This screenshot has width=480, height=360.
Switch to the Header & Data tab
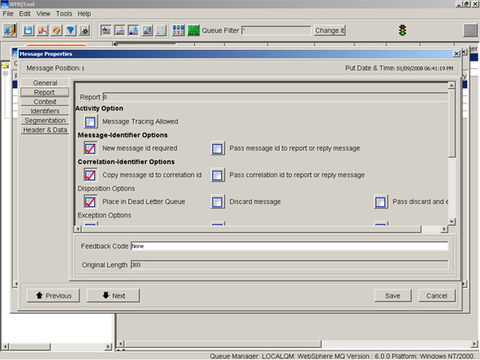[45, 130]
